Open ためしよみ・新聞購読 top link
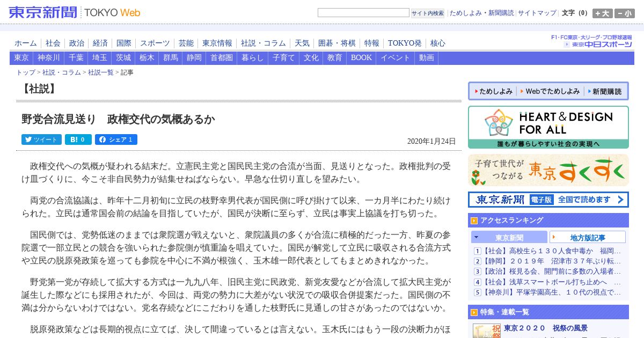The width and height of the screenshot is (644, 338). coord(481,13)
